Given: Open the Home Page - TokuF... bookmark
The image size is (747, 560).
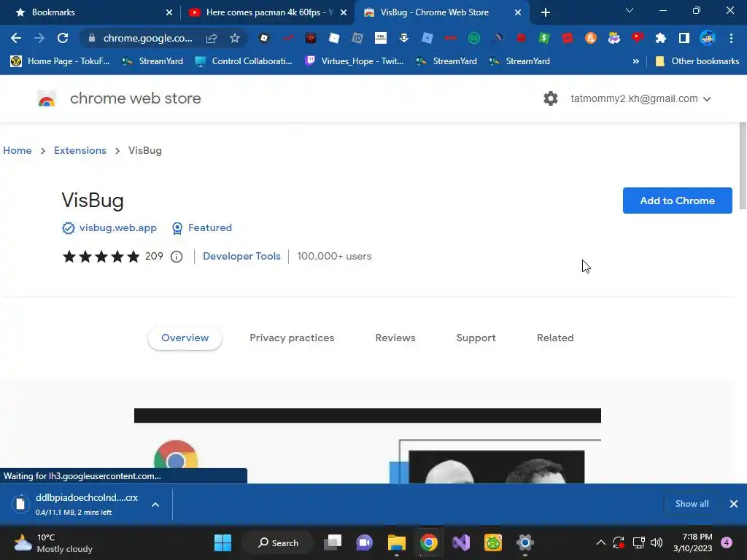Looking at the screenshot, I should [x=61, y=61].
